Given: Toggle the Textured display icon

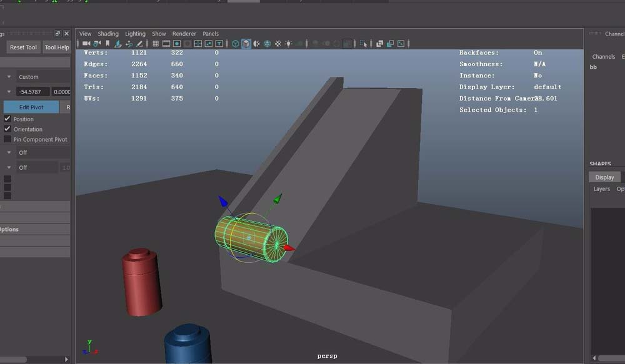Looking at the screenshot, I should [x=278, y=44].
